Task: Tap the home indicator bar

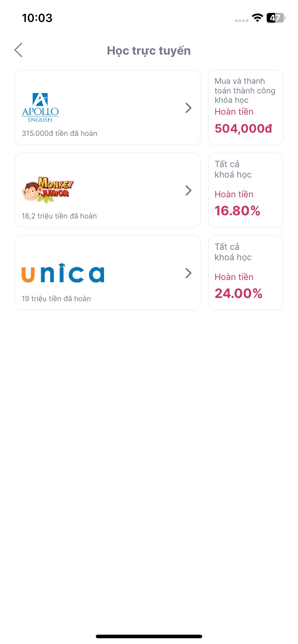Action: click(x=149, y=636)
